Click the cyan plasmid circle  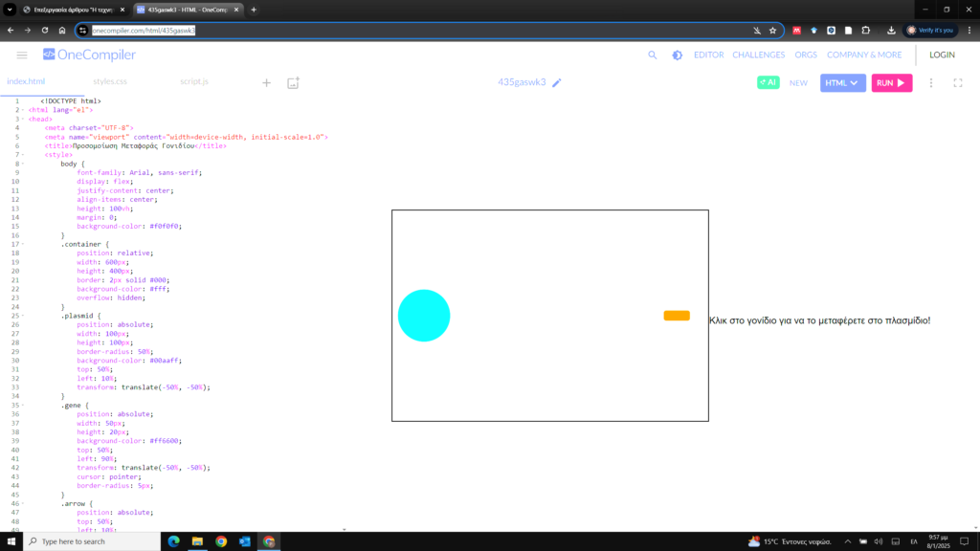(424, 316)
